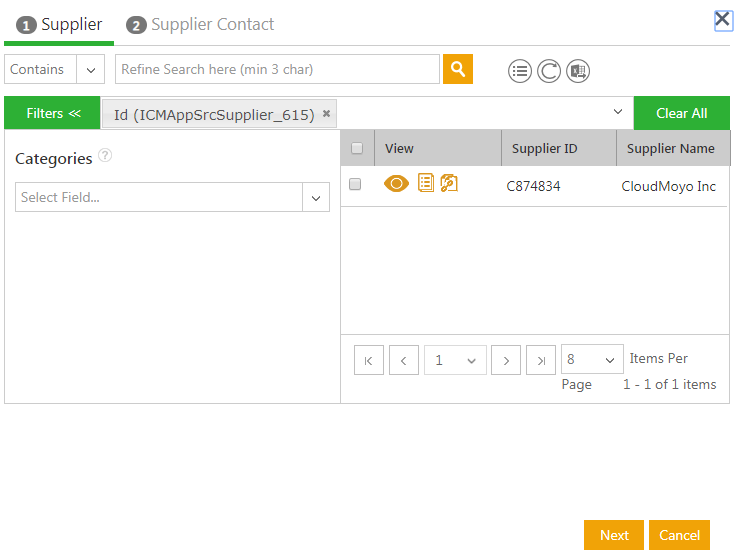Remove the Id filter chip with its x
The image size is (744, 559).
[x=326, y=114]
